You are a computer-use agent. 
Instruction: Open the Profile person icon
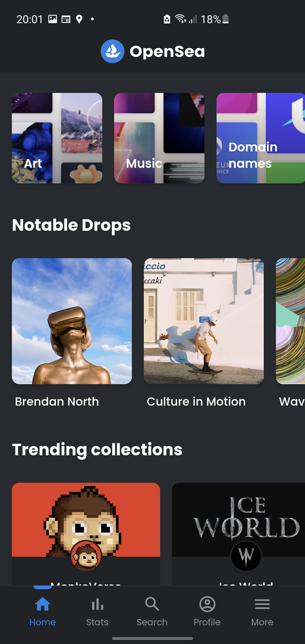(x=207, y=604)
